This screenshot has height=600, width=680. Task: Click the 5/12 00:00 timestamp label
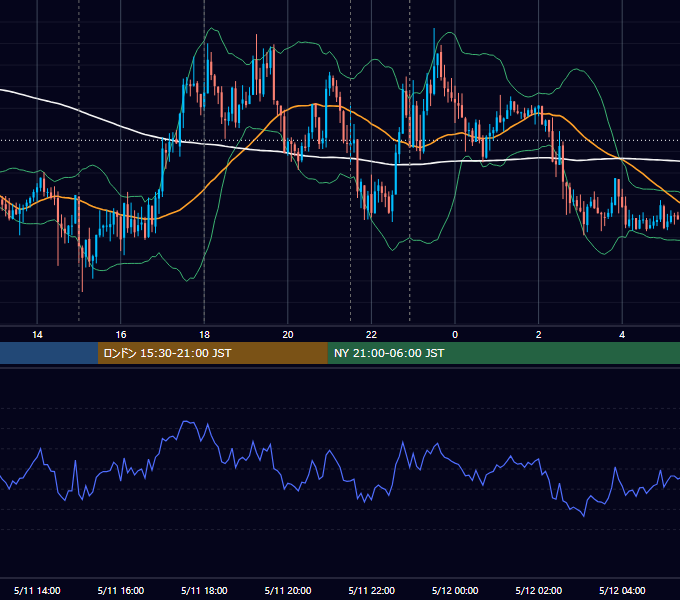pos(455,590)
